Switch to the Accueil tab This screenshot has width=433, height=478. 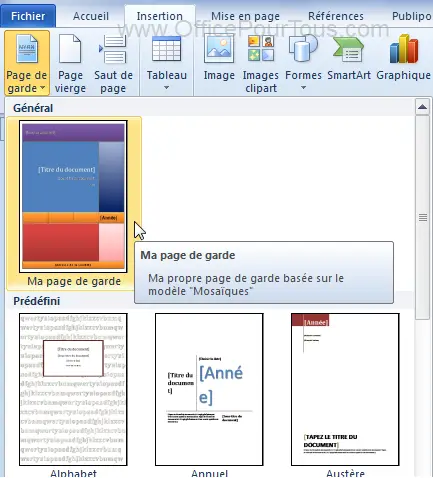click(x=91, y=16)
